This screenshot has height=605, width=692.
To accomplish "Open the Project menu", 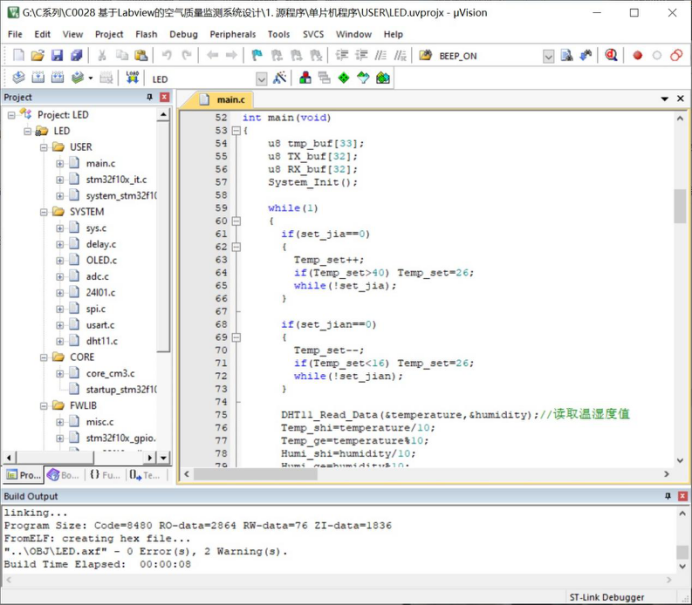I will click(109, 34).
